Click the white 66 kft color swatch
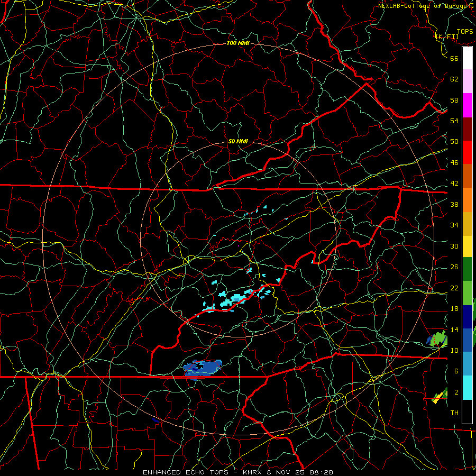This screenshot has width=476, height=476. pos(467,58)
